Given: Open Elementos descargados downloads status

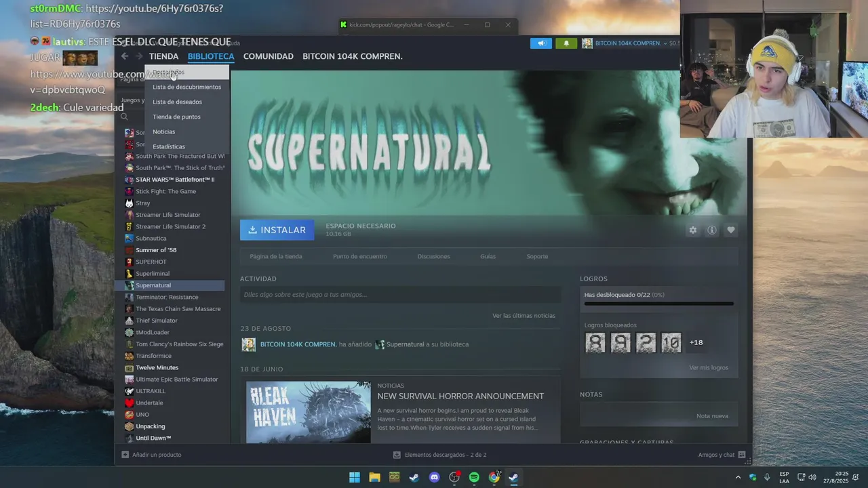Looking at the screenshot, I should 440,455.
